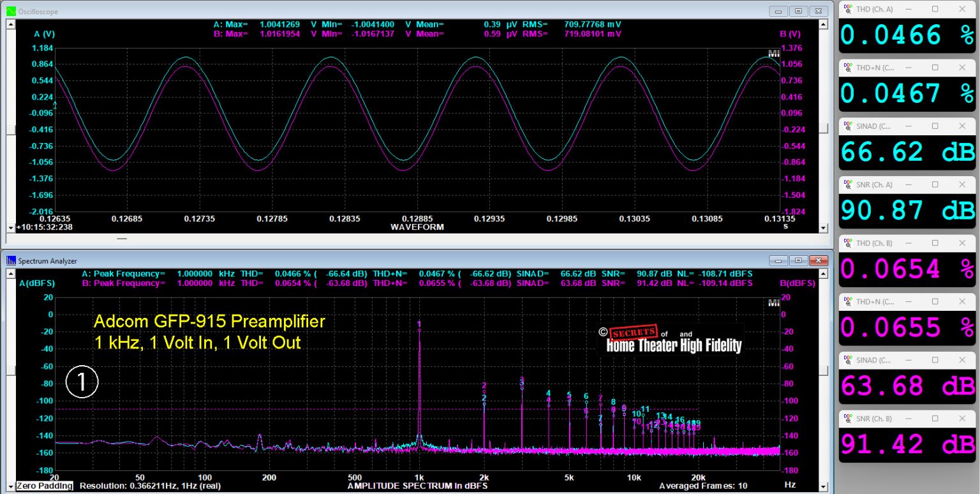Toggle maximize on the THD (Ch. A) meter
This screenshot has height=494, width=980.
pos(934,9)
